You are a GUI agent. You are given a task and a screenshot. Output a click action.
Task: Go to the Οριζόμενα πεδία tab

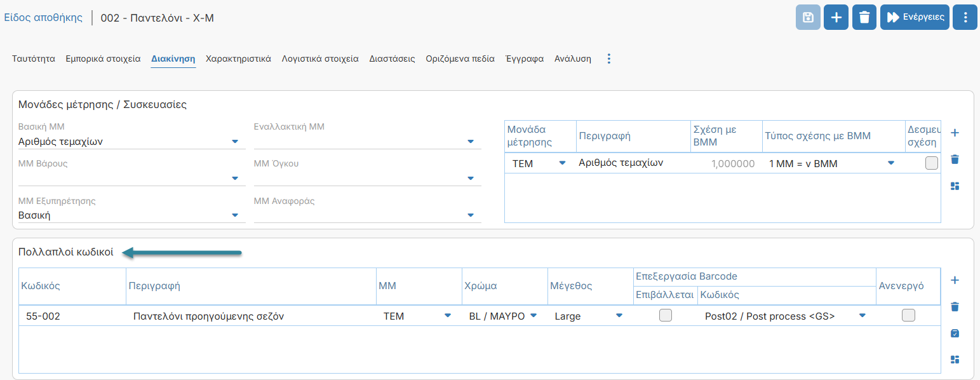(460, 58)
